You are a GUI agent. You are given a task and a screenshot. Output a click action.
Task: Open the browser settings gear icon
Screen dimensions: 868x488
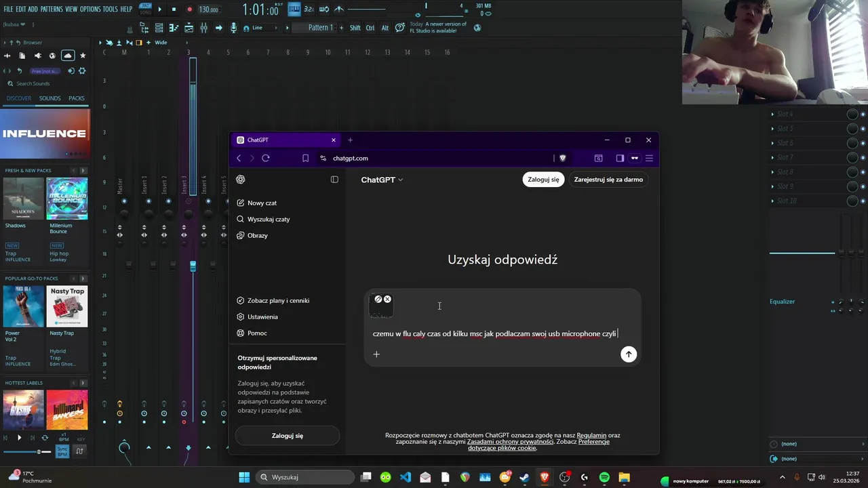[x=83, y=70]
